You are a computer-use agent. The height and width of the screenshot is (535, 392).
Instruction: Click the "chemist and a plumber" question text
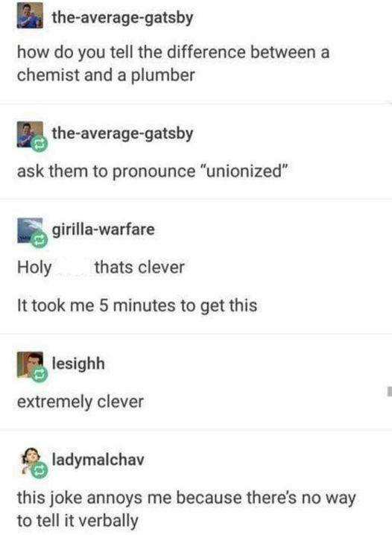174,63
